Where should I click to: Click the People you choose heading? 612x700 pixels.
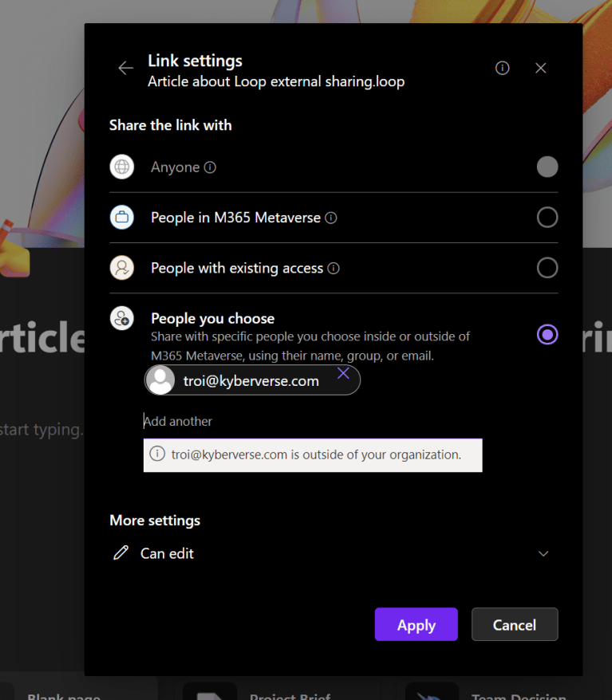(x=212, y=318)
